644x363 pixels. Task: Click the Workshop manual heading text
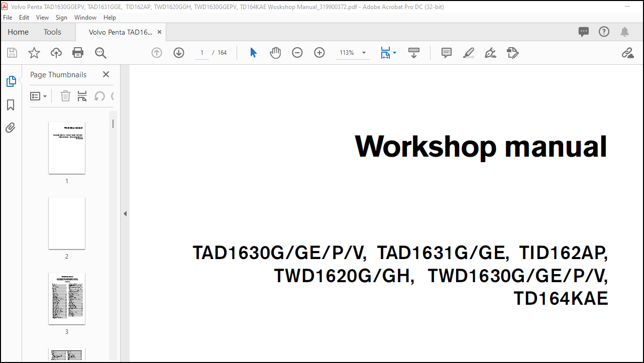(481, 147)
